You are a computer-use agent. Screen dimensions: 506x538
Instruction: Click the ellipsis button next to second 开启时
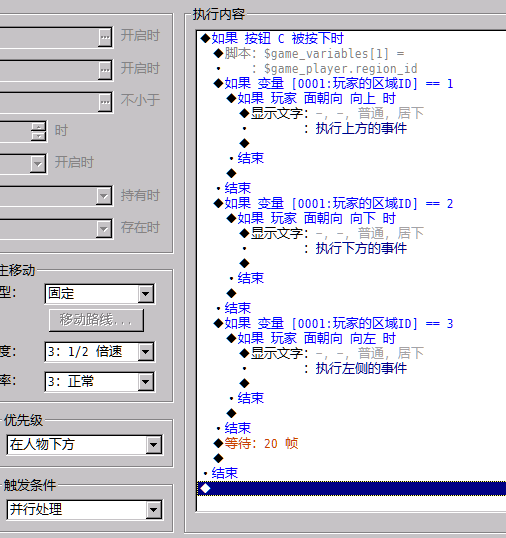coord(105,70)
